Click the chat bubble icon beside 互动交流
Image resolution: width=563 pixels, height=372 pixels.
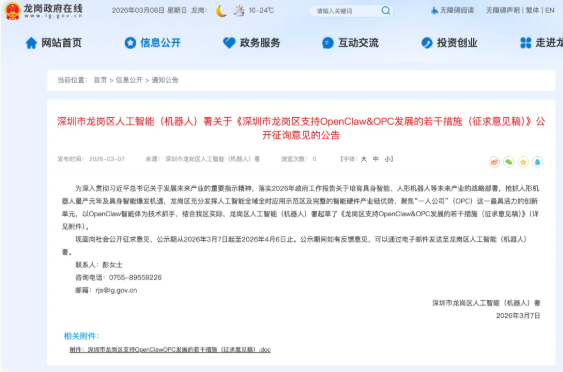(328, 43)
